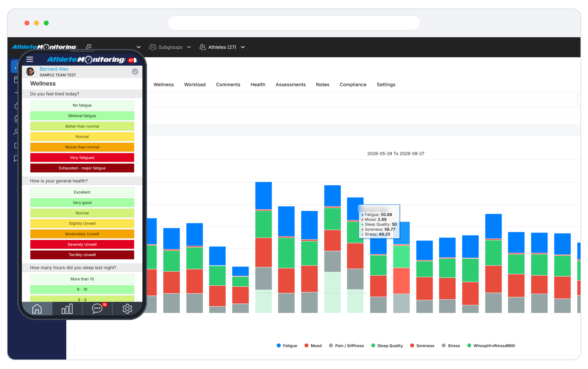Image resolution: width=588 pixels, height=369 pixels.
Task: Open the Assessments tab
Action: (291, 85)
